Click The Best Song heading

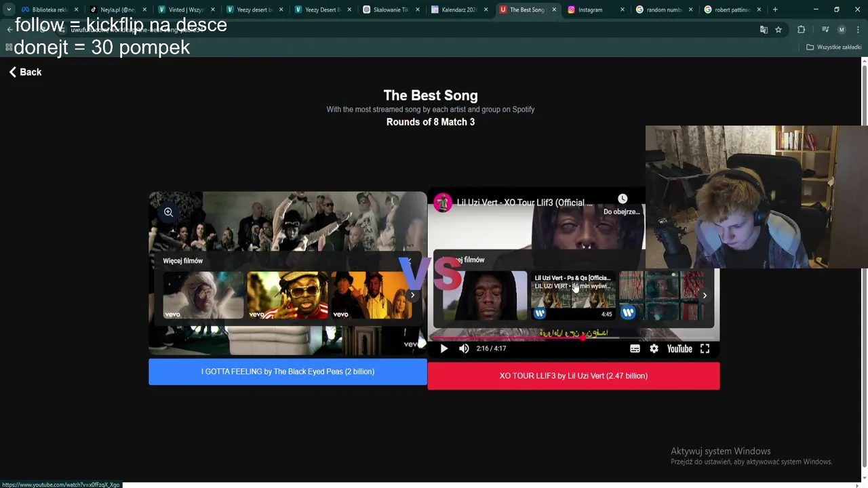[431, 96]
